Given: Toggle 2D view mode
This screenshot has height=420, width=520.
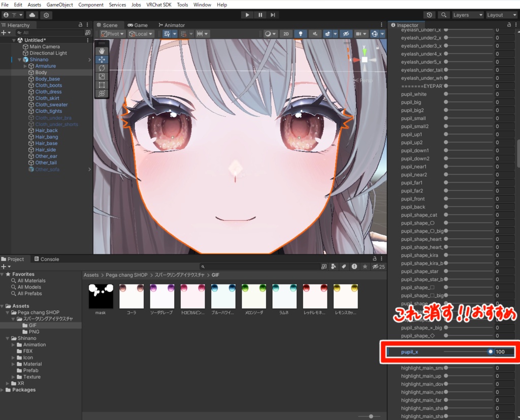Looking at the screenshot, I should pyautogui.click(x=286, y=34).
